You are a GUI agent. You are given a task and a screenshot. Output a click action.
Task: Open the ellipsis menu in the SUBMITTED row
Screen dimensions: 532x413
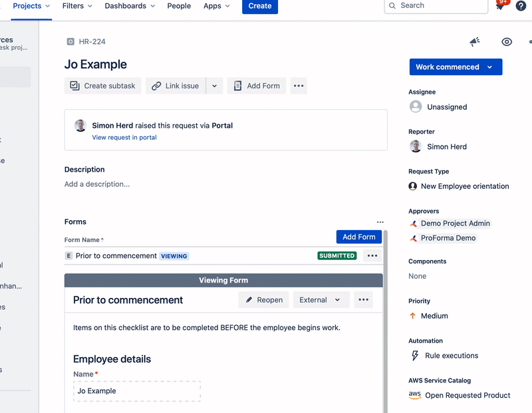372,256
